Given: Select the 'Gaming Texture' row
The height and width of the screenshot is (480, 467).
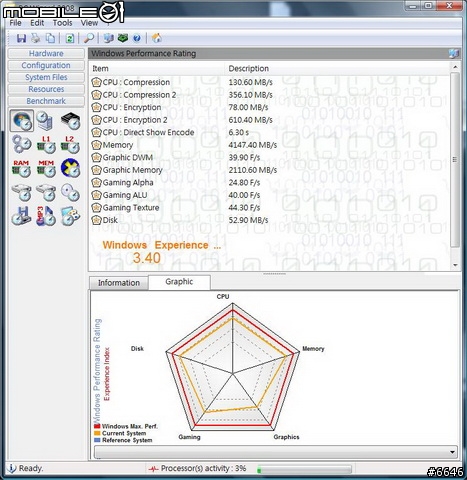Looking at the screenshot, I should point(270,208).
